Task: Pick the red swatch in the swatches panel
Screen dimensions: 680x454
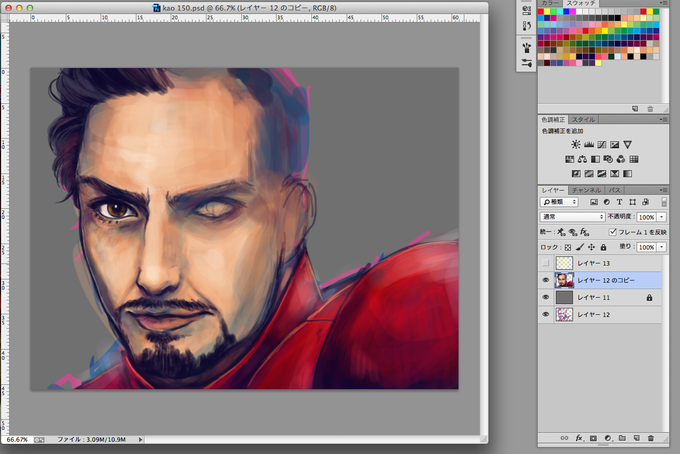Action: click(541, 12)
